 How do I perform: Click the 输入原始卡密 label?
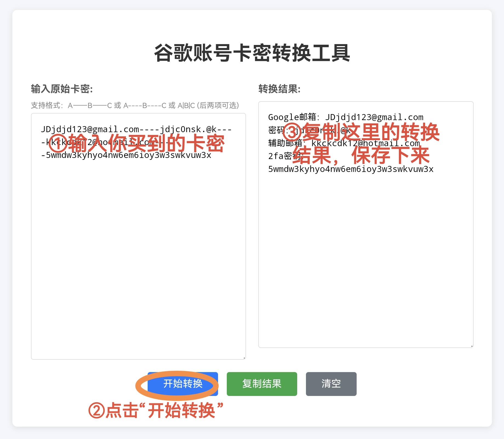click(62, 89)
